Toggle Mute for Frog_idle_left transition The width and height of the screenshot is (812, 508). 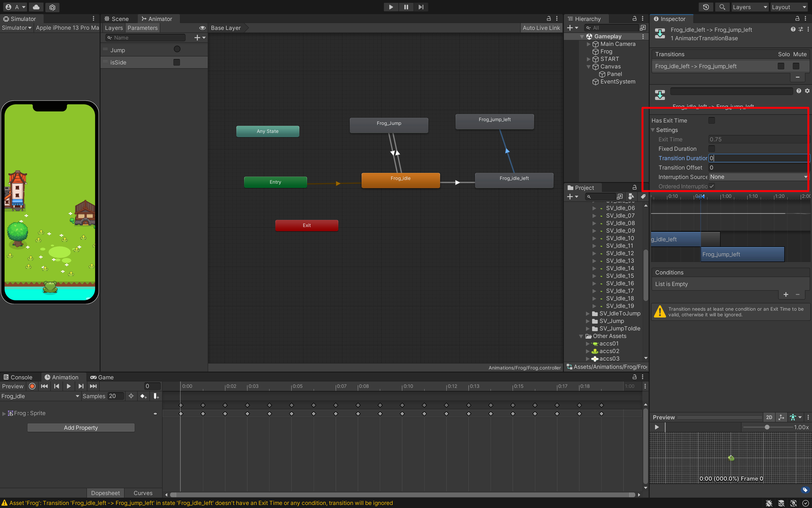(796, 66)
